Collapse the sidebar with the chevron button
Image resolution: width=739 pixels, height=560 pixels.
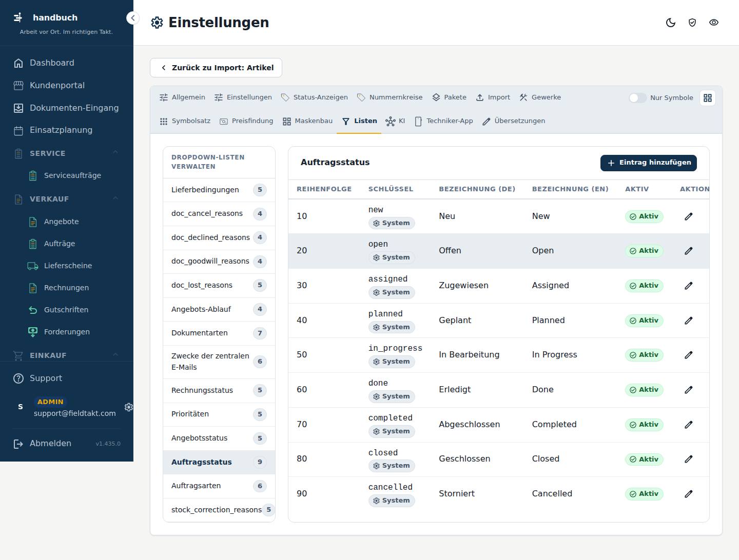(132, 18)
